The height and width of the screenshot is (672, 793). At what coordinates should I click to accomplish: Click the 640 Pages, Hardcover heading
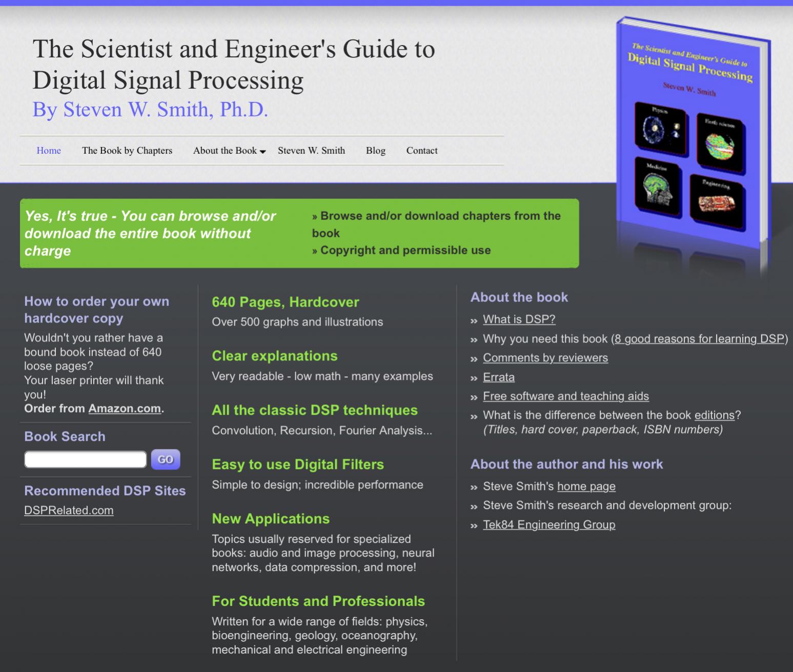[286, 302]
